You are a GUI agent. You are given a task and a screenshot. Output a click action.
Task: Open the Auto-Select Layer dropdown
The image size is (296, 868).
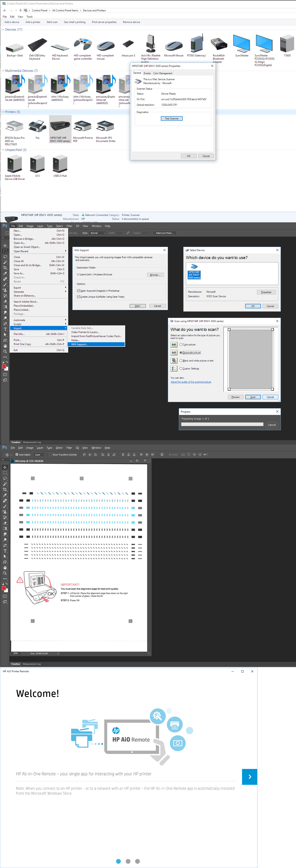coord(39,455)
